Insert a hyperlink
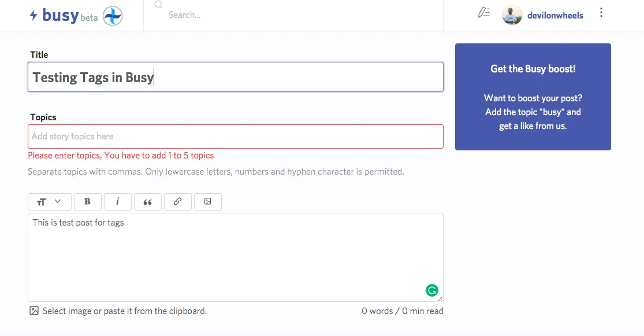This screenshot has height=336, width=644. click(x=177, y=201)
